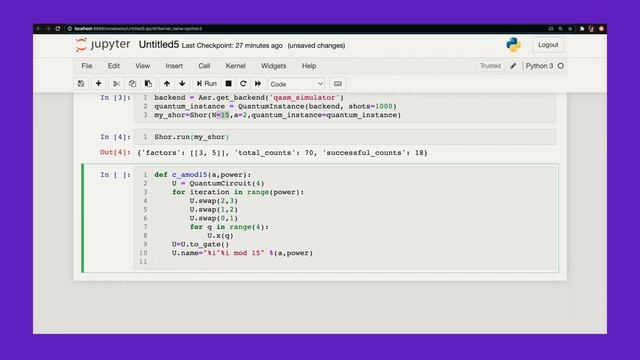
Task: Click the U=U.to_gate() line
Action: click(200, 244)
